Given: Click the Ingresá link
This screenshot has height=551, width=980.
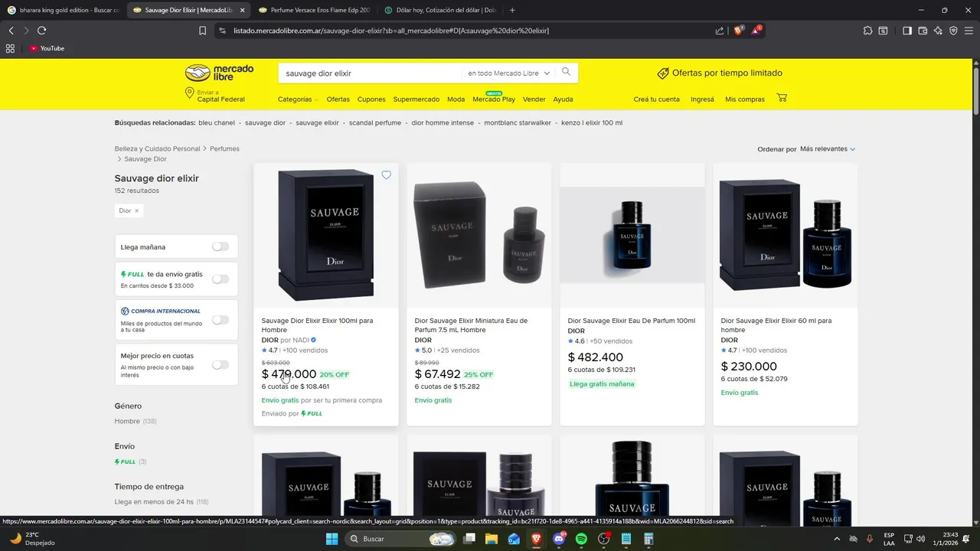Looking at the screenshot, I should [x=702, y=99].
